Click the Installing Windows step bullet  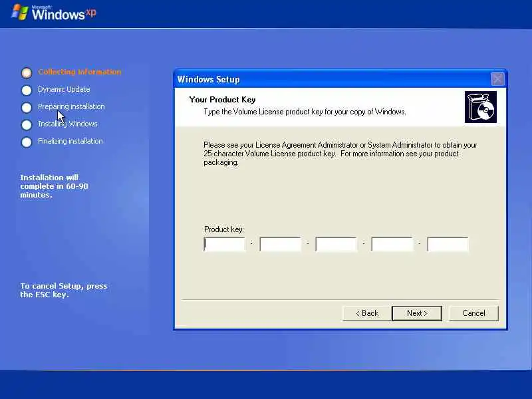pyautogui.click(x=27, y=124)
